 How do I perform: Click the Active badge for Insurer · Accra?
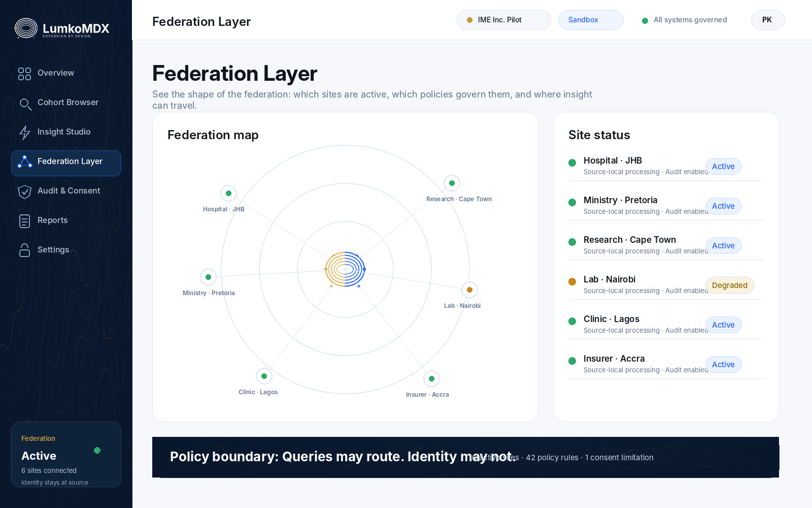(723, 364)
